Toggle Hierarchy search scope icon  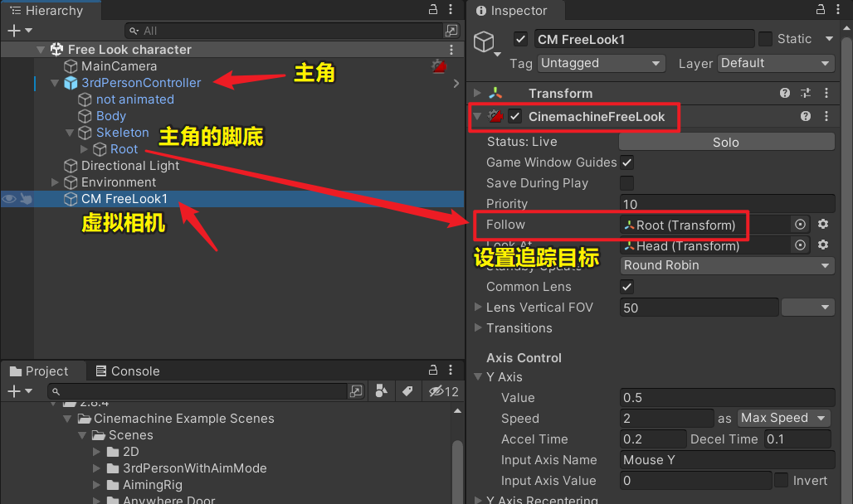[451, 31]
